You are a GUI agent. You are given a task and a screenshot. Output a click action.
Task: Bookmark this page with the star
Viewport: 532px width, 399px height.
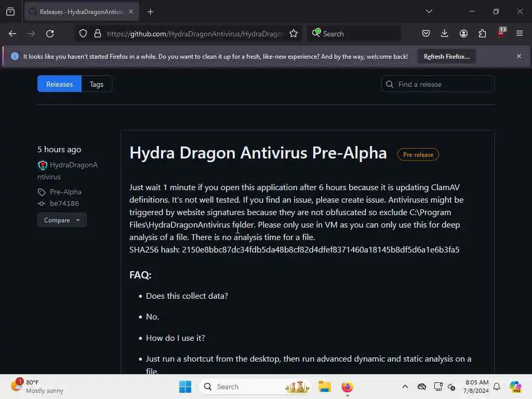click(x=294, y=34)
